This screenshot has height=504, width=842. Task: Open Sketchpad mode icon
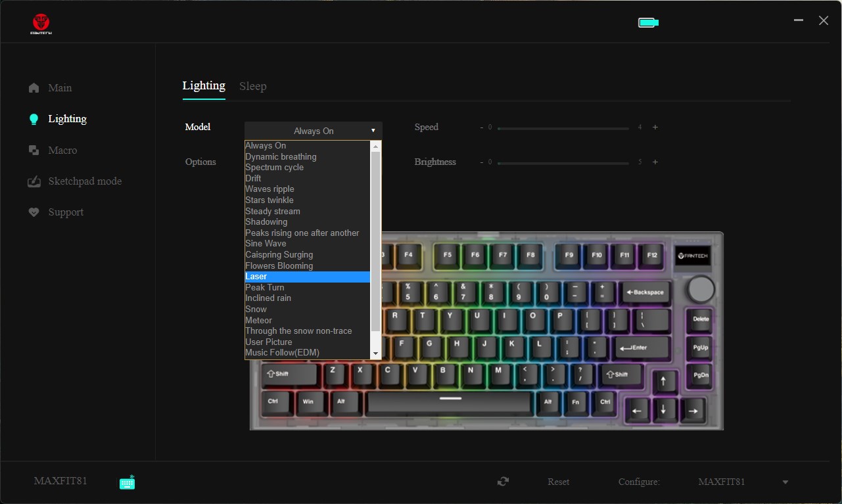click(x=34, y=181)
